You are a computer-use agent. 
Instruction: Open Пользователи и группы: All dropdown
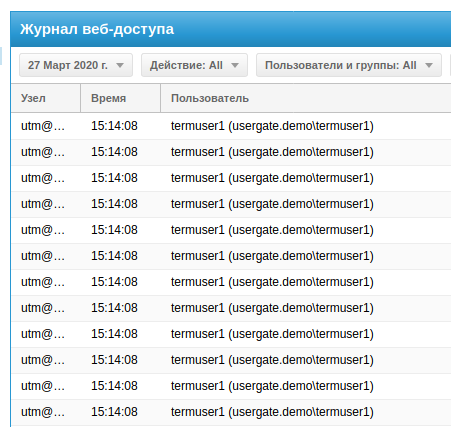click(349, 65)
